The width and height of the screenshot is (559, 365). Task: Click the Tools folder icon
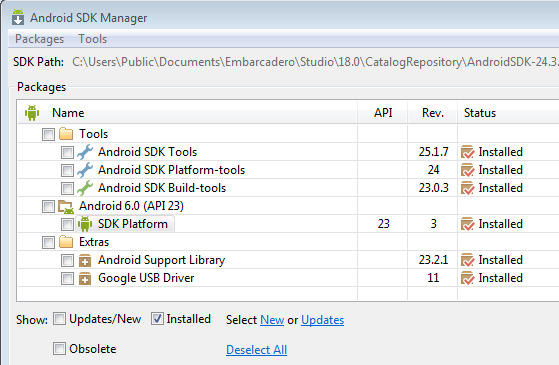click(x=66, y=134)
